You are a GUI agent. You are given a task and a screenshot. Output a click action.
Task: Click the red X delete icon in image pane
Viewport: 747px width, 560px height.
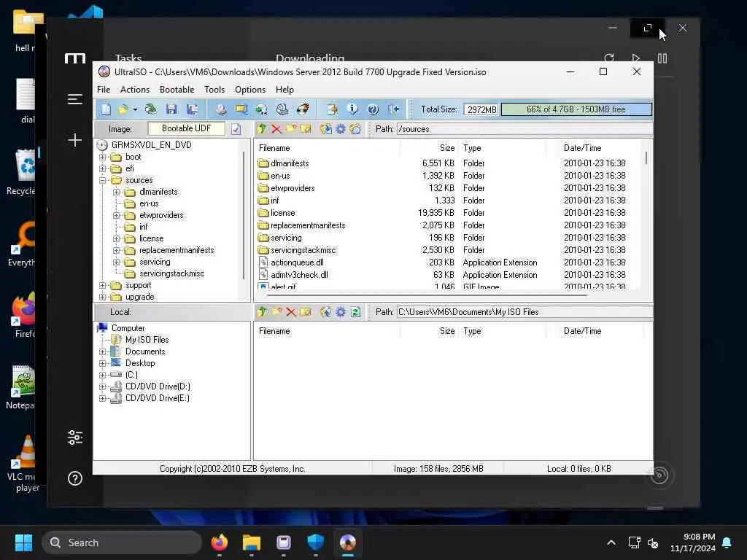(x=276, y=128)
